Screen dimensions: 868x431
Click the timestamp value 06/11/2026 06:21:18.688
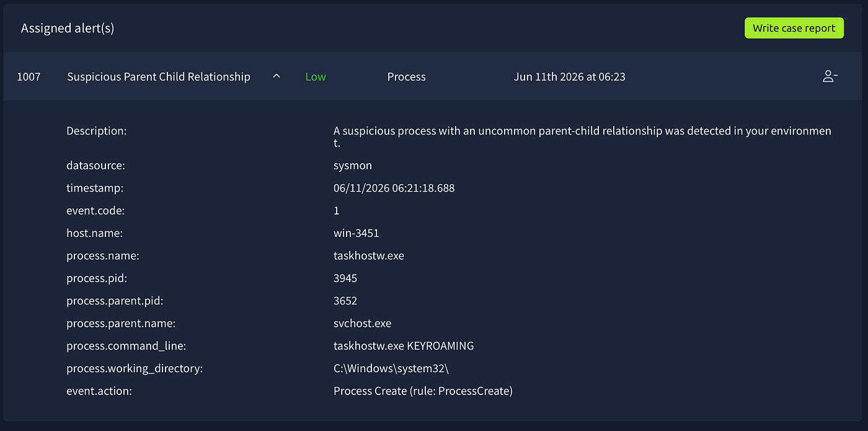394,188
